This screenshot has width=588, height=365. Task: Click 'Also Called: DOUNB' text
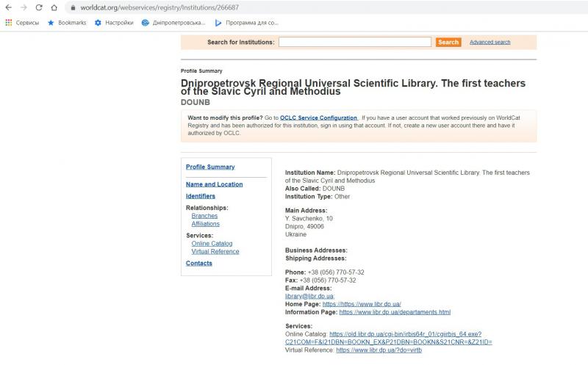pos(315,189)
